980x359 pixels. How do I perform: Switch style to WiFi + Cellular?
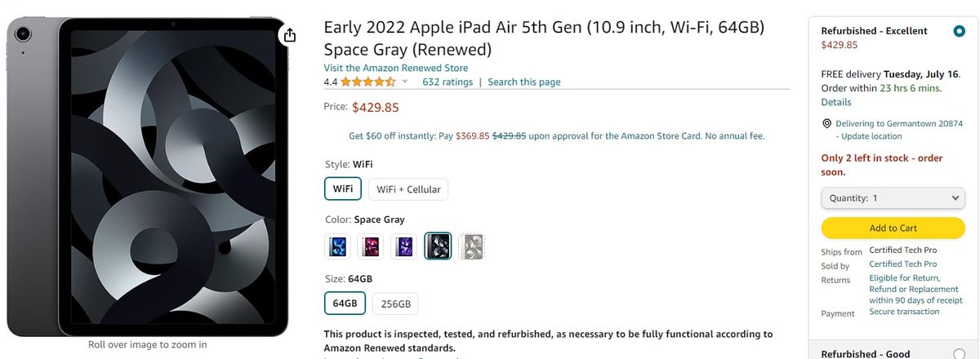tap(408, 189)
